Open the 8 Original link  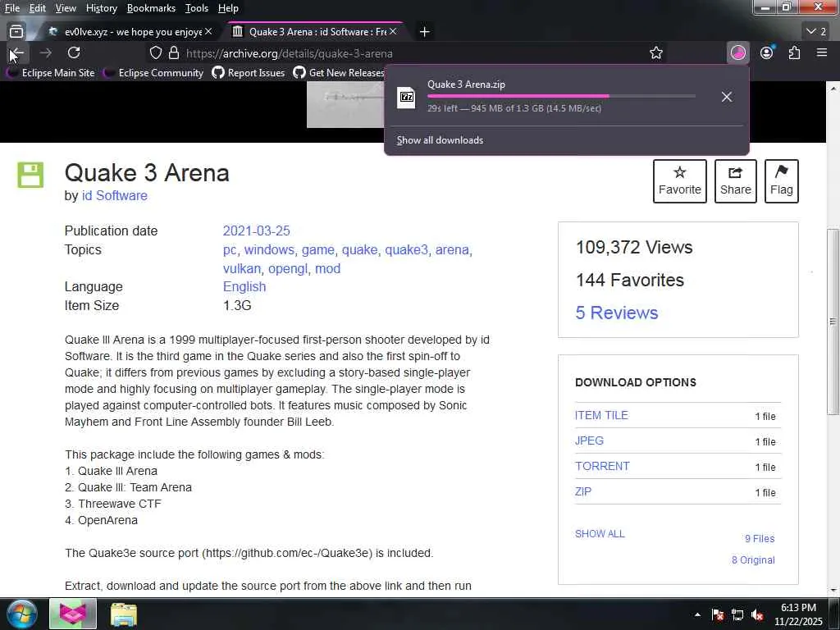tap(753, 559)
